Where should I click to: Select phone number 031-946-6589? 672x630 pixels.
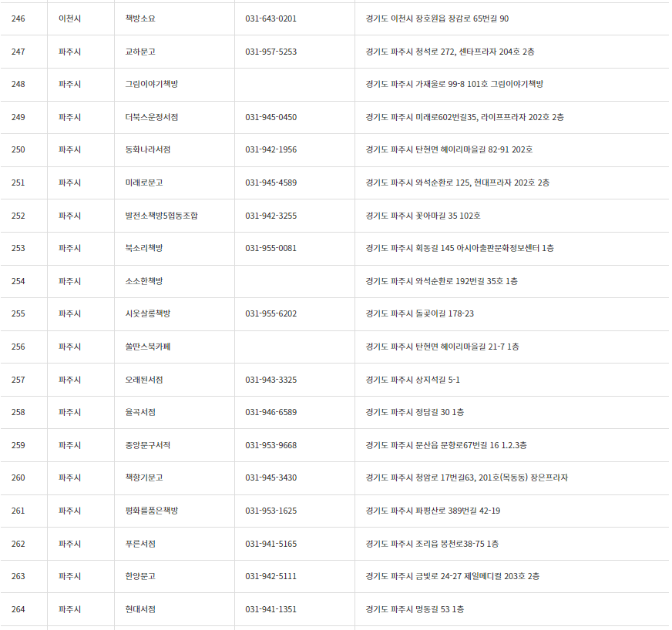click(270, 413)
